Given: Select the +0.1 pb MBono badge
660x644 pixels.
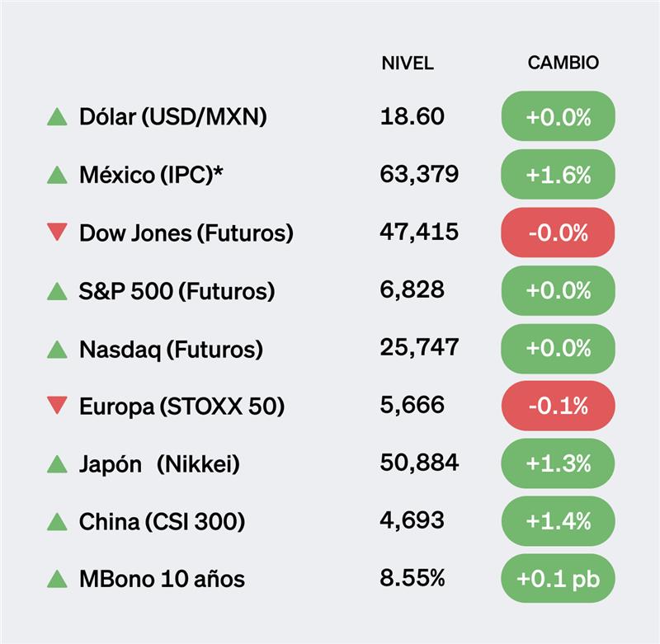Looking at the screenshot, I should point(558,580).
